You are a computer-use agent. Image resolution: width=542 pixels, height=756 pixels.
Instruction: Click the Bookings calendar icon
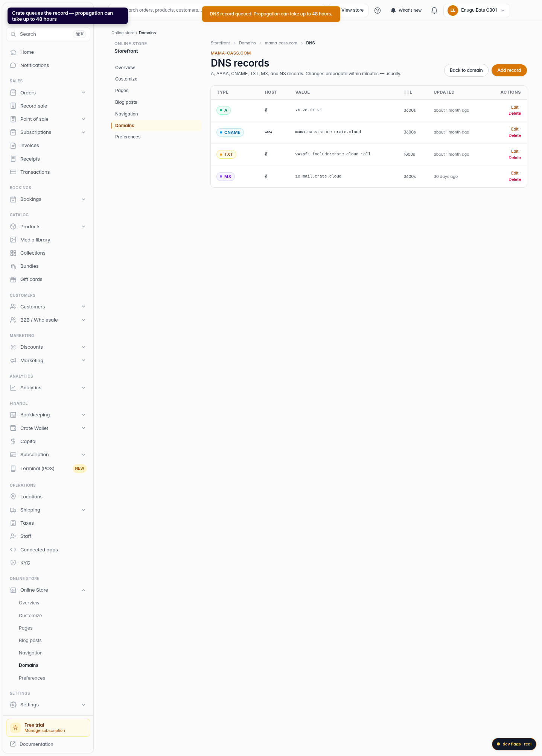tap(13, 199)
